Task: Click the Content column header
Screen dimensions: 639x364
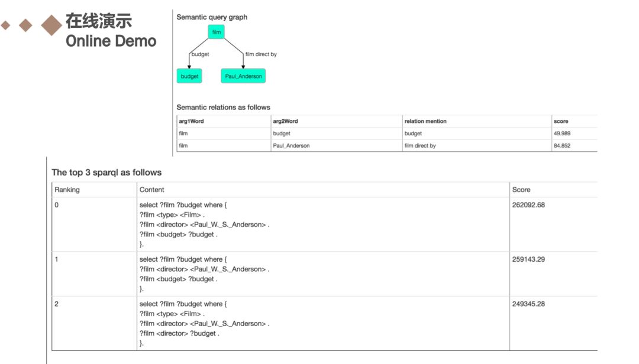Action: click(x=152, y=190)
